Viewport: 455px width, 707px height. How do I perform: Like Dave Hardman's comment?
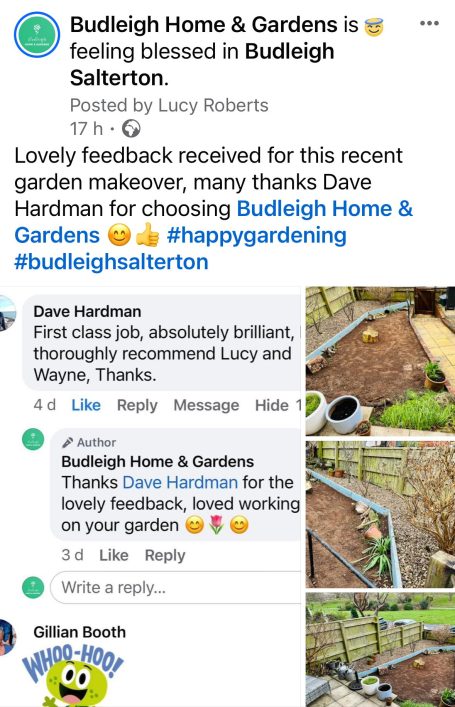[86, 405]
